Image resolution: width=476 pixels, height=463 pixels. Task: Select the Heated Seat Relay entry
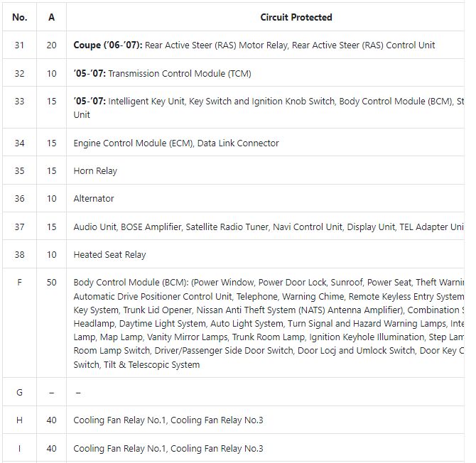[x=109, y=254]
